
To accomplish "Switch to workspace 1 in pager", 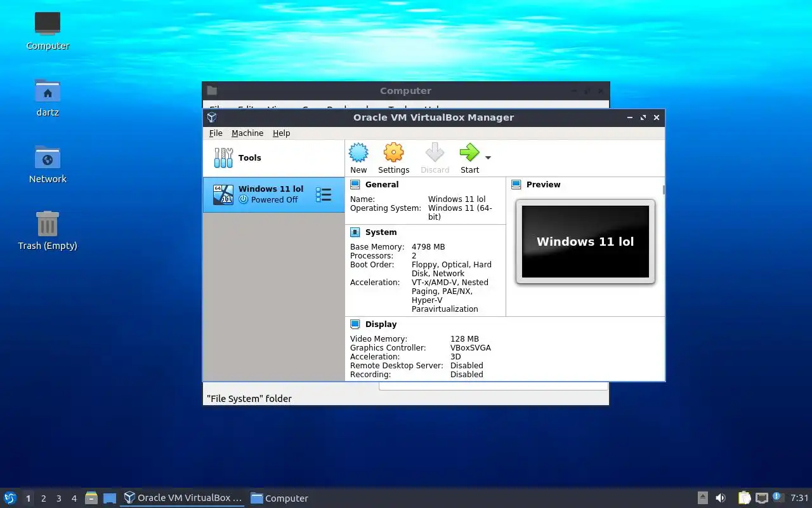I will 28,498.
